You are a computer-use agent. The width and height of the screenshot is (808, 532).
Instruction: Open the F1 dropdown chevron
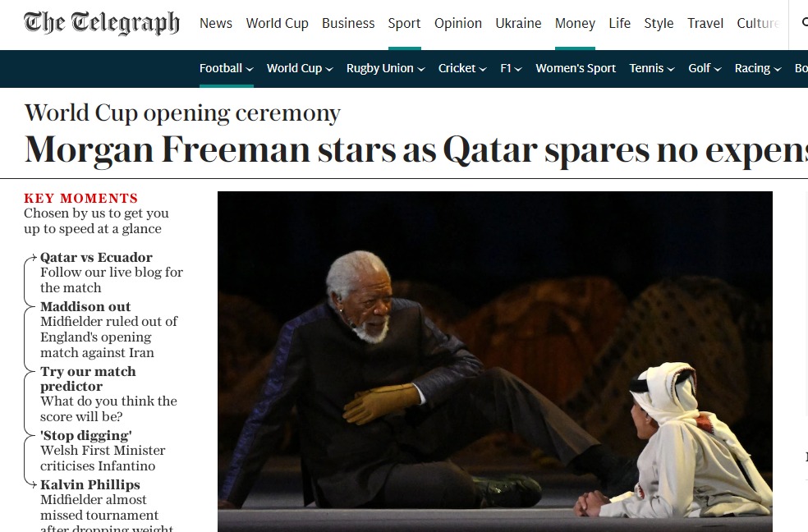click(518, 69)
